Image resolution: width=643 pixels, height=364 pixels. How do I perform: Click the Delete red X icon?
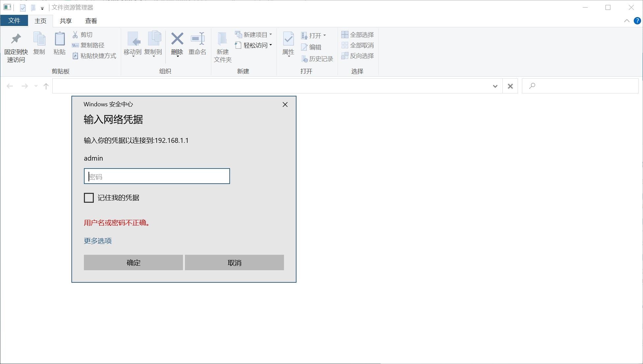pos(177,39)
